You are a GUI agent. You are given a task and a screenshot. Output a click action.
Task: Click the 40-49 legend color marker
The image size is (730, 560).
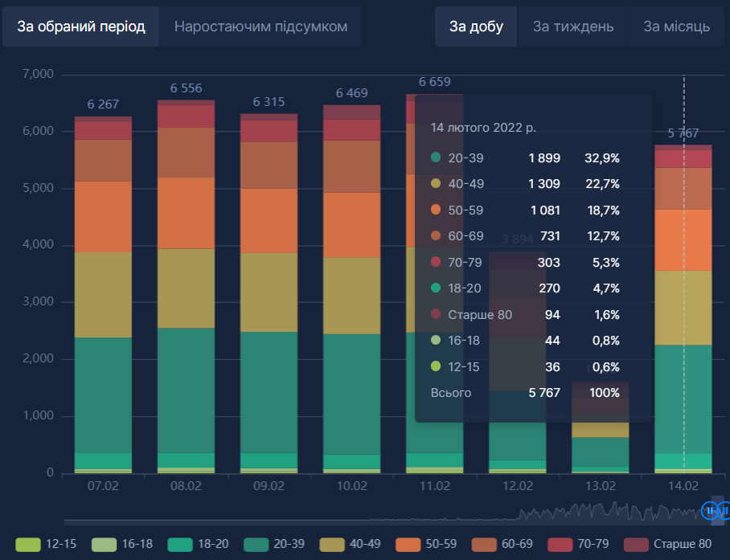click(x=332, y=544)
